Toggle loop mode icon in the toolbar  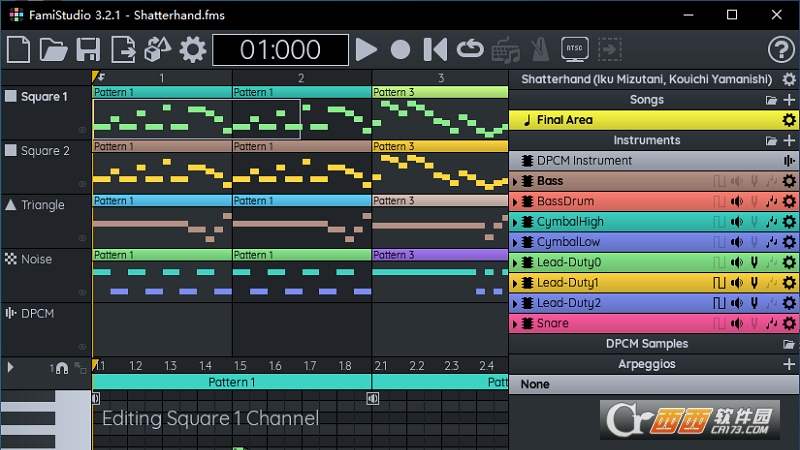click(470, 49)
